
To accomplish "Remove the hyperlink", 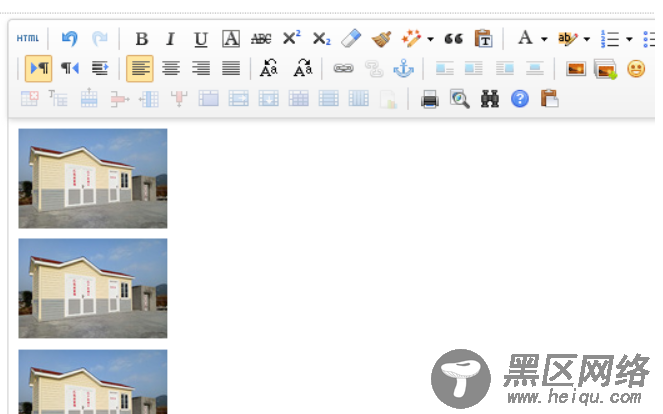I will point(374,69).
